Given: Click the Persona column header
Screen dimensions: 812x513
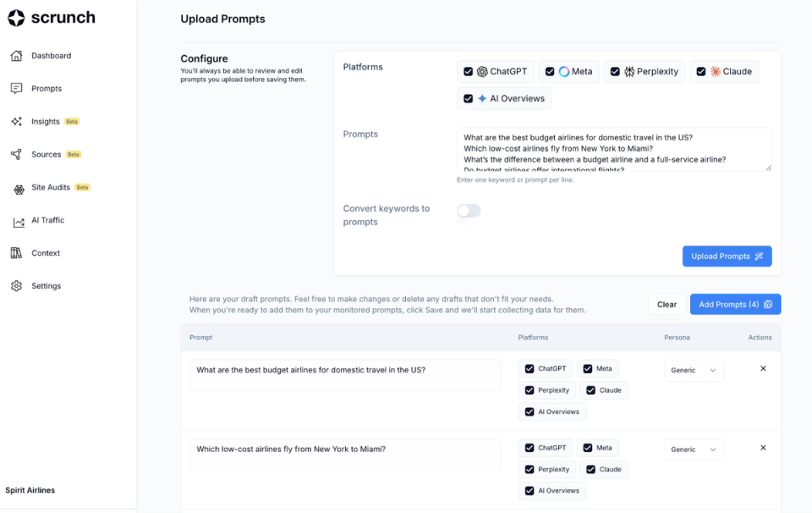Looking at the screenshot, I should [x=677, y=337].
